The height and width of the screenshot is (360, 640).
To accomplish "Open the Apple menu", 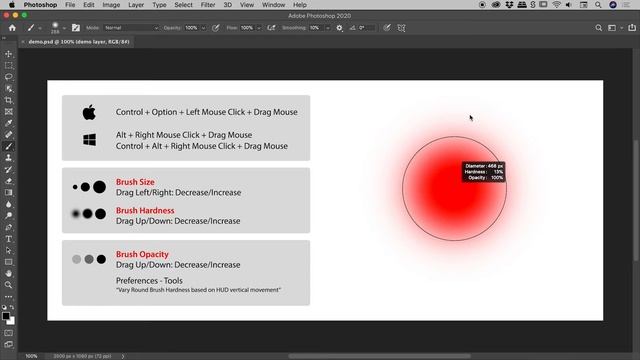I will click(x=12, y=5).
